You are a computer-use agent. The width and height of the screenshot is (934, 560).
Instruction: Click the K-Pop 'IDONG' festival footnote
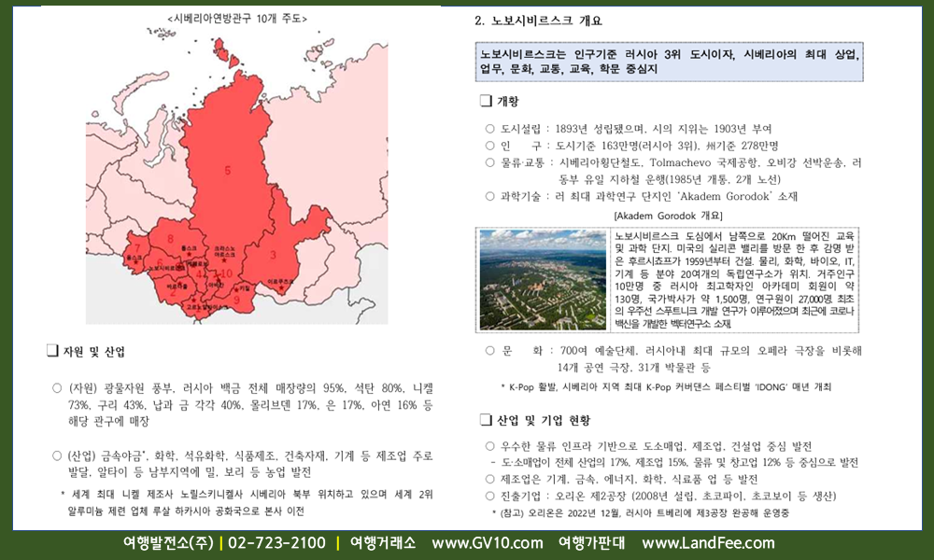tap(666, 386)
